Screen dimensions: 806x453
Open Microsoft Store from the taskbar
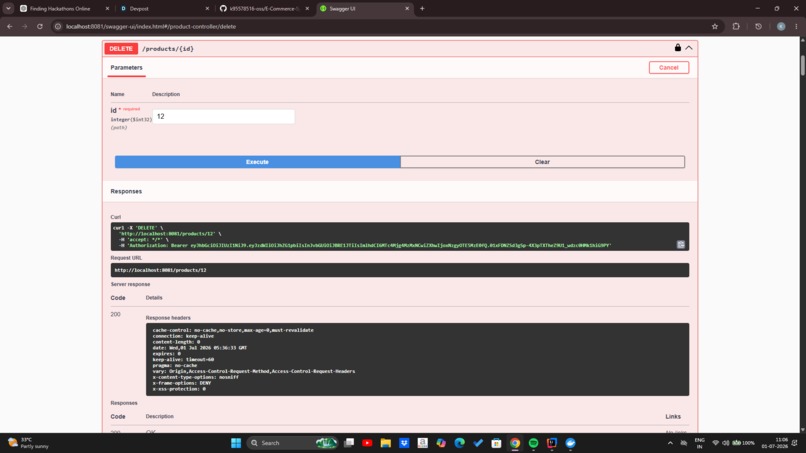[496, 443]
